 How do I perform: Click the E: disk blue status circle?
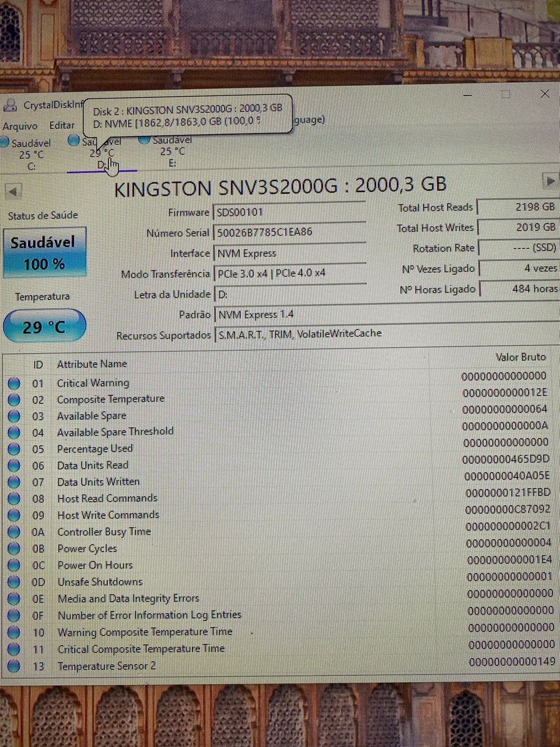[145, 139]
